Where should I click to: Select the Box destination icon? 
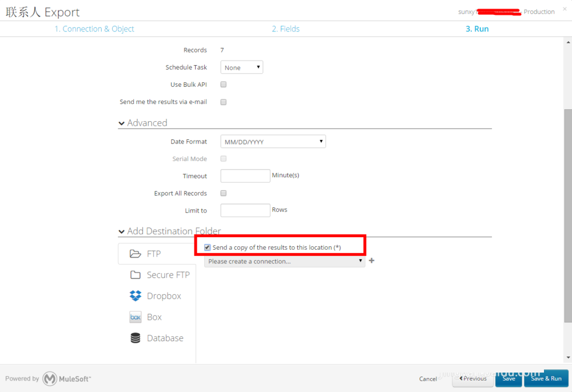tap(136, 317)
